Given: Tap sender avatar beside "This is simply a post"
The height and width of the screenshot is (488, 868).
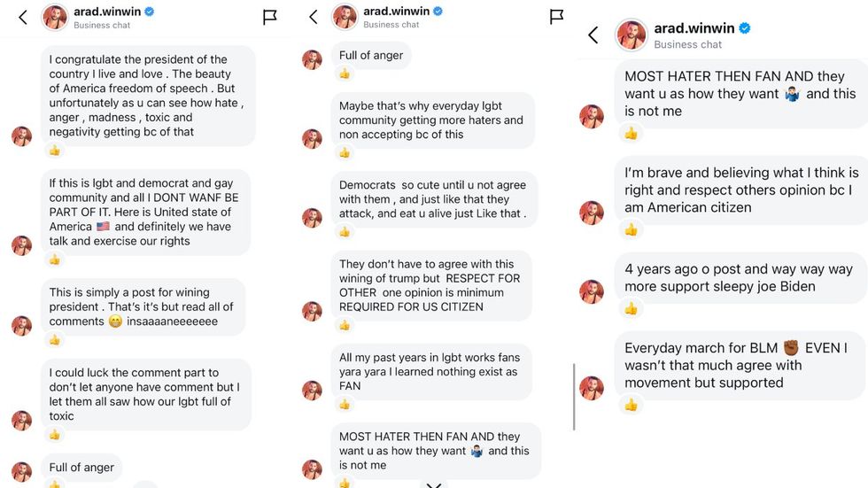Looking at the screenshot, I should tap(21, 325).
